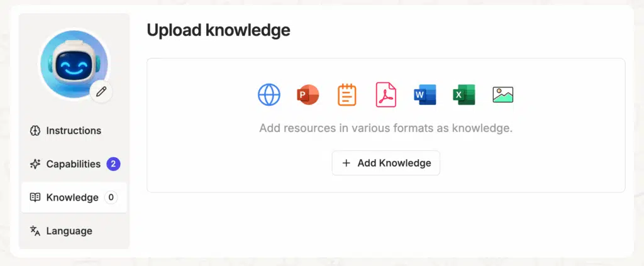
Task: Switch to the Capabilities tab
Action: tap(73, 164)
